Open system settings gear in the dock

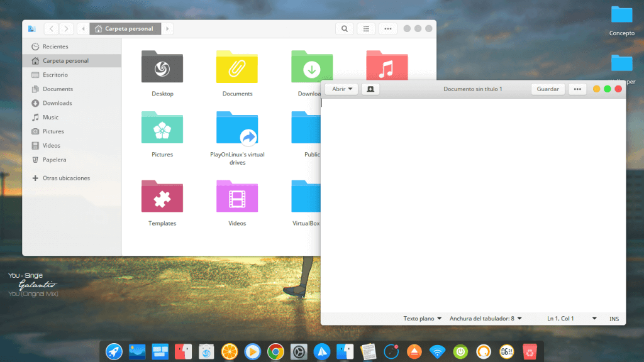tap(299, 352)
